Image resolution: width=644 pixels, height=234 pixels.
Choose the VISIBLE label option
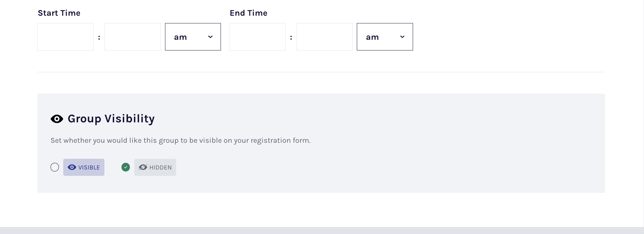tap(89, 167)
